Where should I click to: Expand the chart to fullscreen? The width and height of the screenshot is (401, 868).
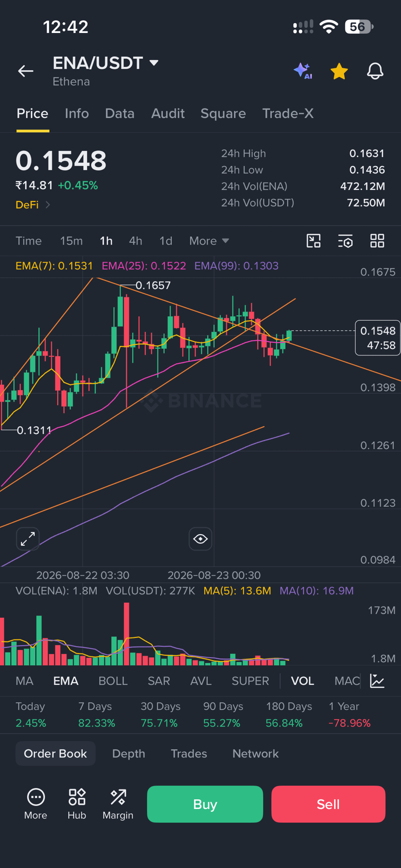coord(28,539)
